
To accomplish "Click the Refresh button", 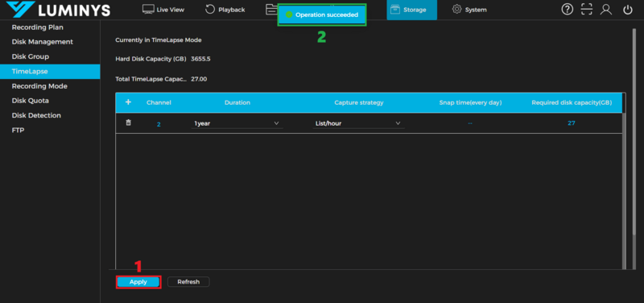I will (x=188, y=282).
